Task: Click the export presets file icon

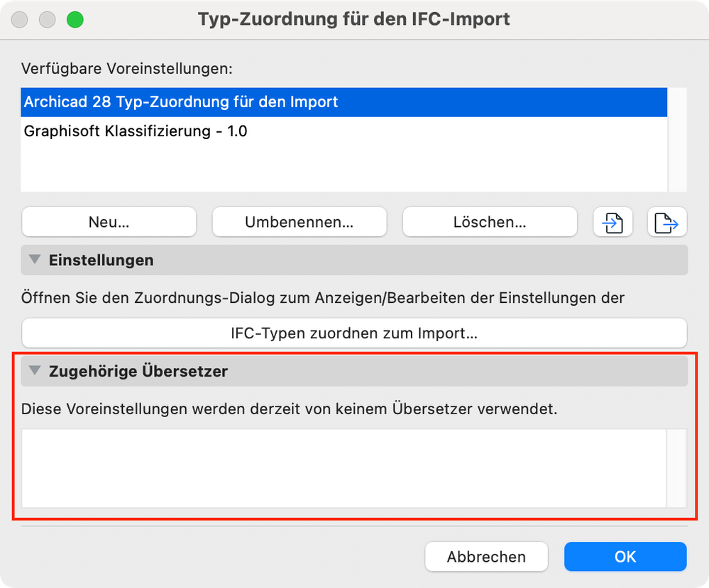Action: coord(666,221)
